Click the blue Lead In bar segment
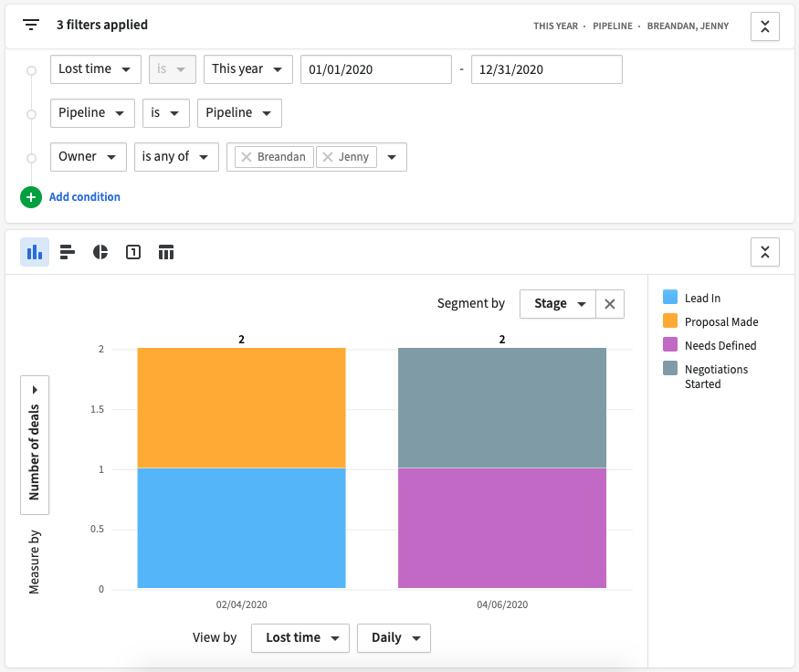 [x=242, y=528]
